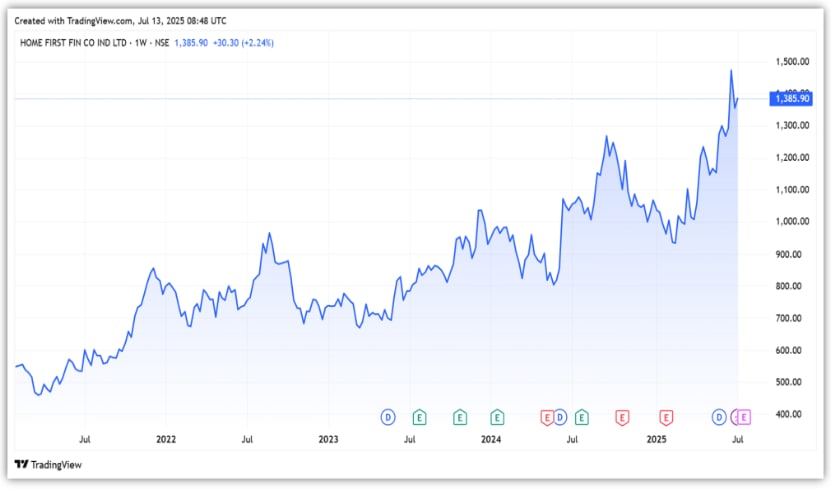Click the 2022 label on the time axis
This screenshot has height=489, width=831.
[x=166, y=439]
